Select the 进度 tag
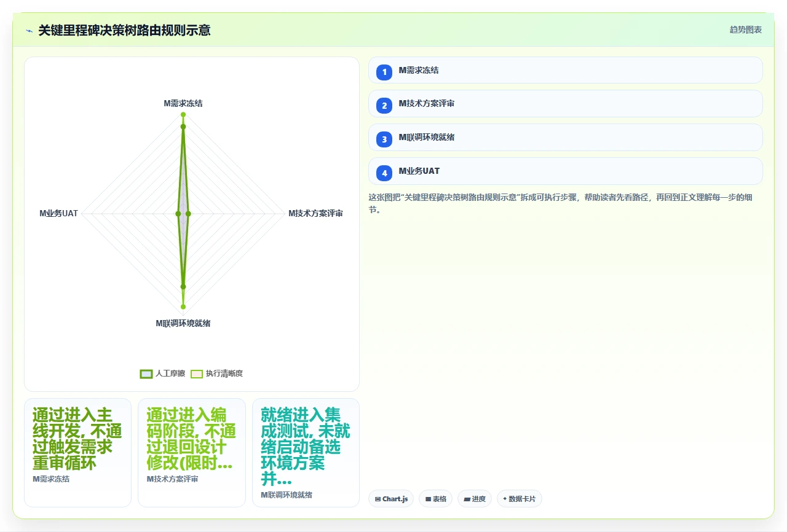The height and width of the screenshot is (532, 787). tap(475, 499)
